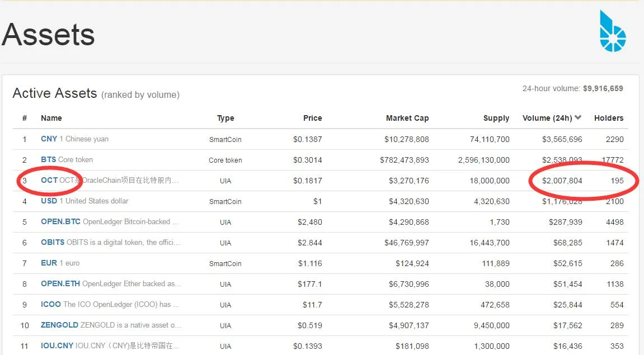Sort table by Holders column header

tap(609, 118)
